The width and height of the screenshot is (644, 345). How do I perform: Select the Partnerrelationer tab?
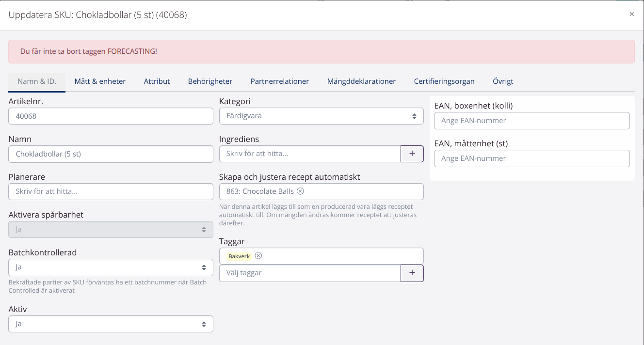point(279,81)
